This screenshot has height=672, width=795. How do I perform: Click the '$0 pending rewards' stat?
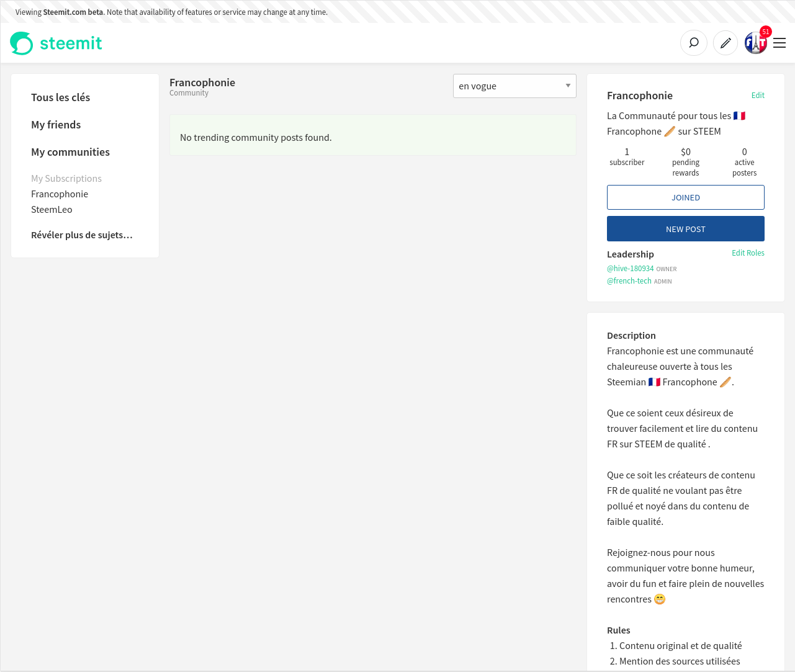click(686, 162)
